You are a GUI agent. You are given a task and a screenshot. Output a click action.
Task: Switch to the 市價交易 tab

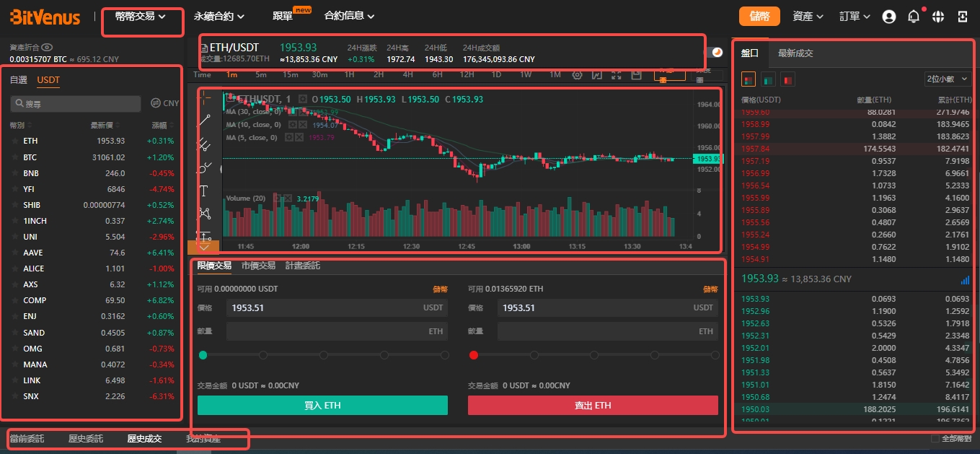click(x=258, y=266)
